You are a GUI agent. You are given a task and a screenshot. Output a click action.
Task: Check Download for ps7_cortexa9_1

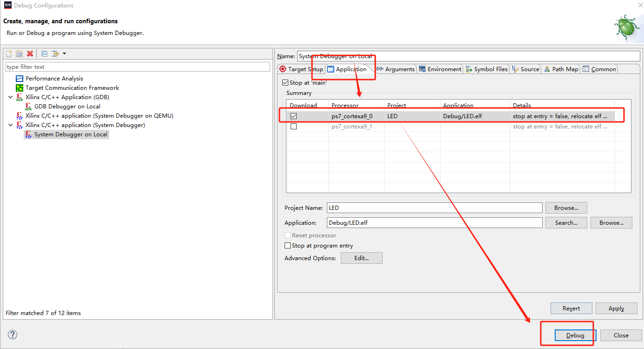(293, 127)
